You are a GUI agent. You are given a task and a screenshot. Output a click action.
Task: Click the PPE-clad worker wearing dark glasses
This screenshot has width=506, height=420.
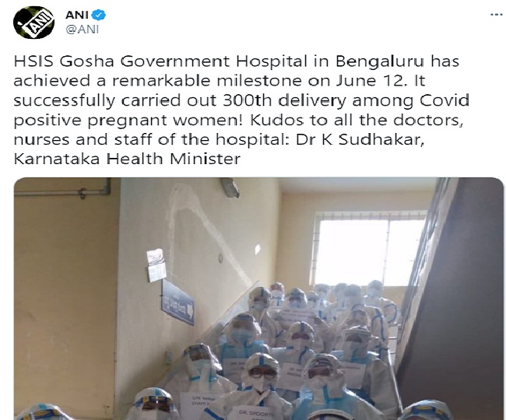coord(262,376)
